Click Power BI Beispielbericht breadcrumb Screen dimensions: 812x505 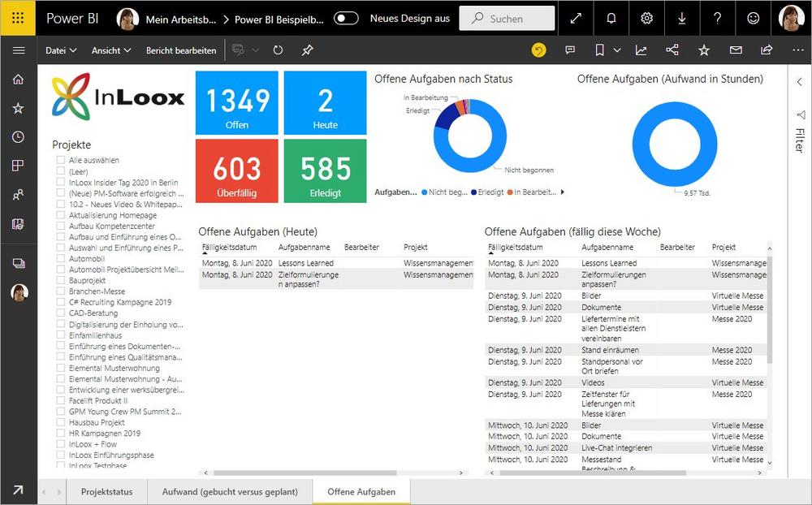click(x=279, y=19)
